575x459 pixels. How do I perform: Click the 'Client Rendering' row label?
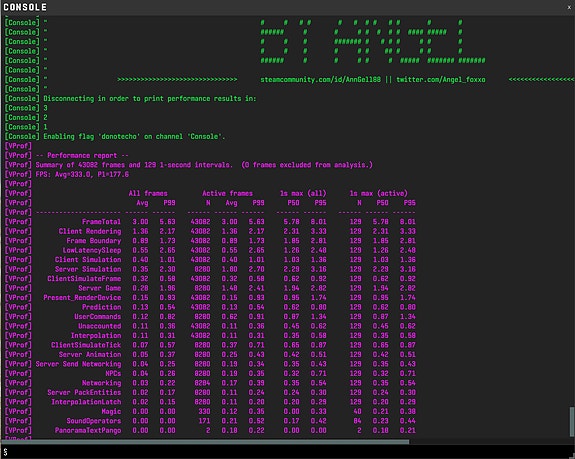tap(90, 231)
